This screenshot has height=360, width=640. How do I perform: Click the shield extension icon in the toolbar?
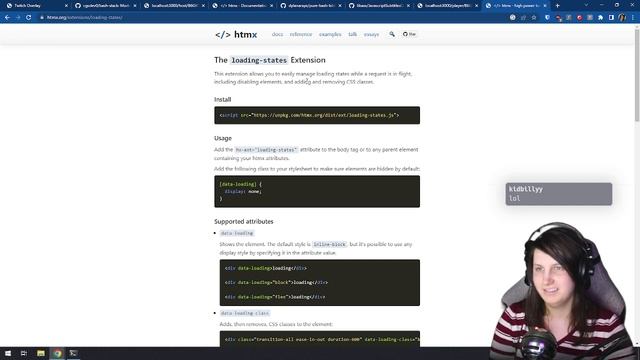pos(547,18)
